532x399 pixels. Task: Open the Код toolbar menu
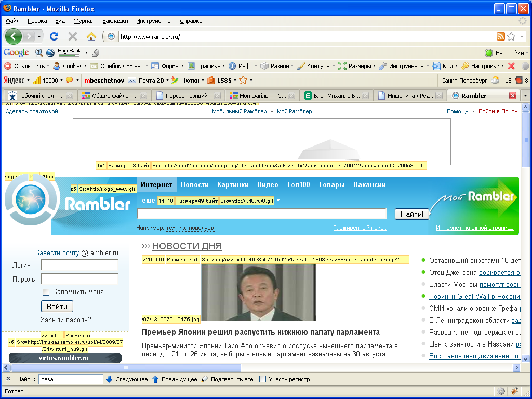pos(445,66)
